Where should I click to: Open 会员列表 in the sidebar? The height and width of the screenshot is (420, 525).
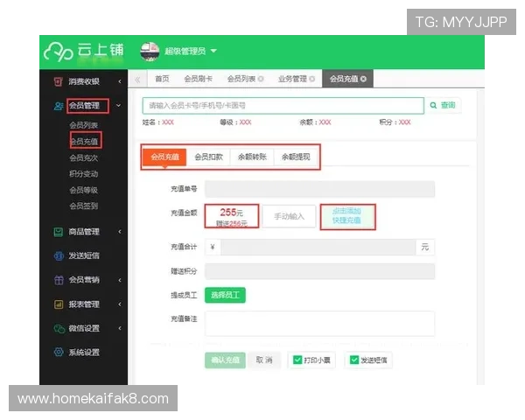click(x=84, y=125)
